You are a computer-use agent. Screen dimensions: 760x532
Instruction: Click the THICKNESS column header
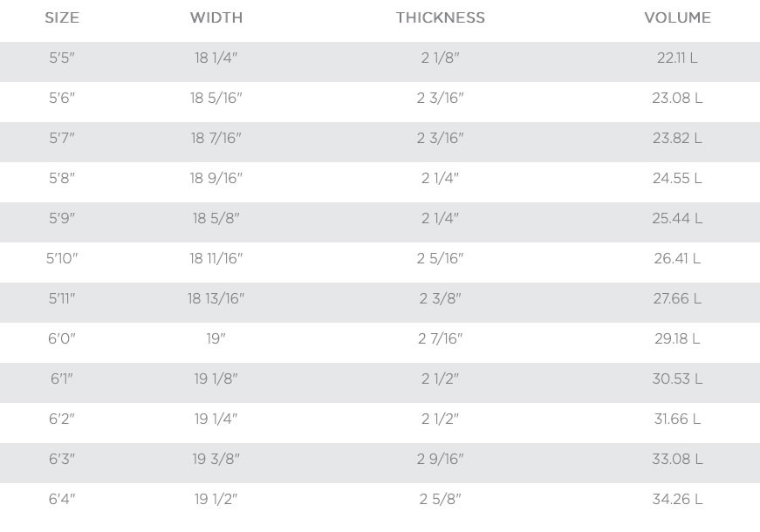[x=440, y=18]
